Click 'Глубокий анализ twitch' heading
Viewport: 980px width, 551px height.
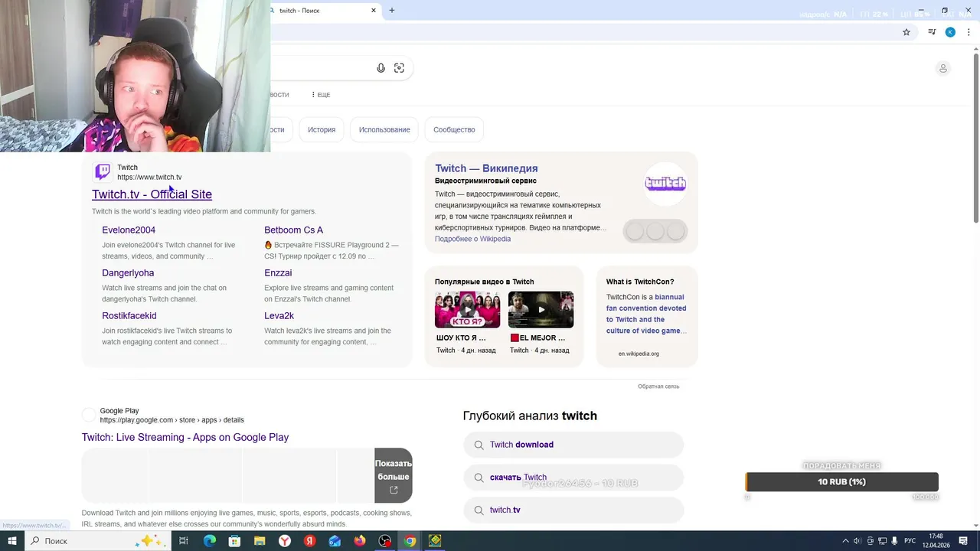530,416
